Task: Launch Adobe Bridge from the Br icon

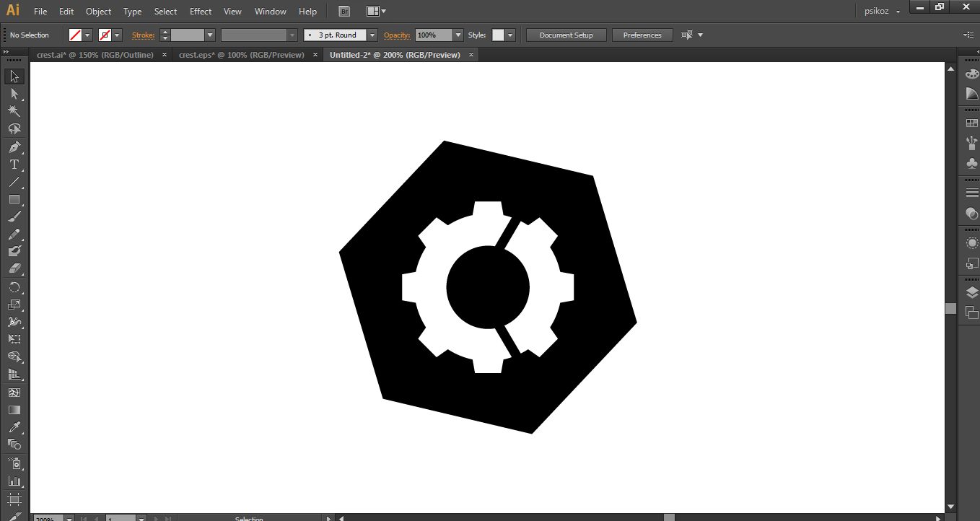Action: coord(344,12)
